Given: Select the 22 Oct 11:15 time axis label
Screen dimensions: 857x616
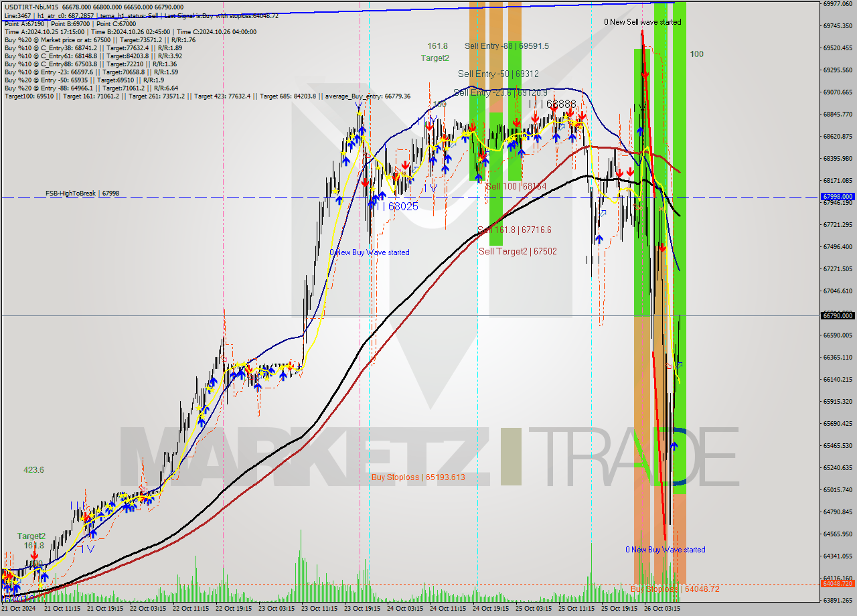Looking at the screenshot, I should coord(190,609).
